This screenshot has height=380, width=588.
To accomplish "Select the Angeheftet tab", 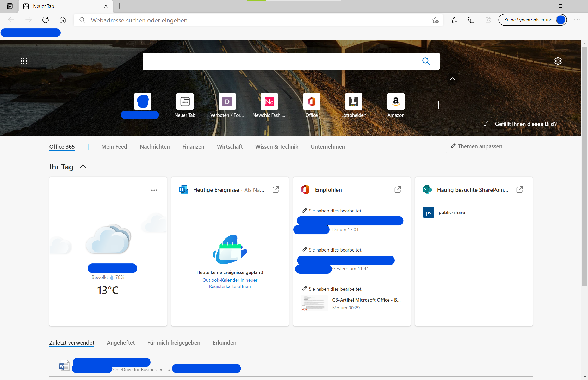I will [121, 343].
